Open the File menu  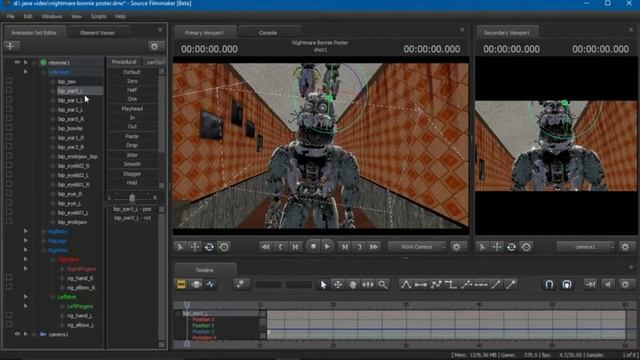pos(11,16)
